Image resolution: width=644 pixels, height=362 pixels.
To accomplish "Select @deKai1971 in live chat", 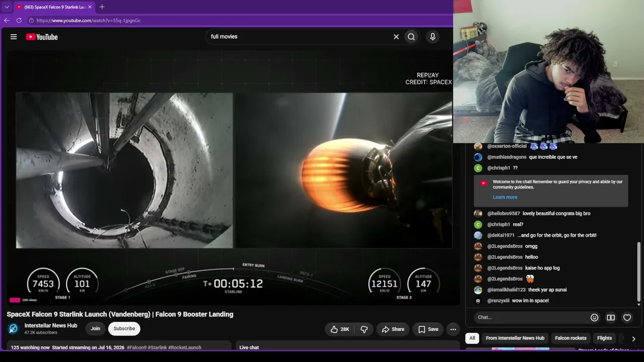I will (501, 235).
